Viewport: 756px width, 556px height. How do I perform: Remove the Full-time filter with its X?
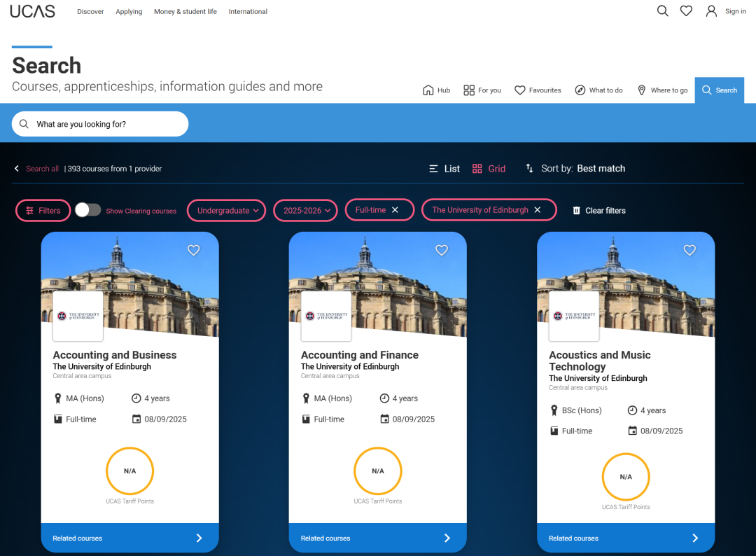click(395, 210)
